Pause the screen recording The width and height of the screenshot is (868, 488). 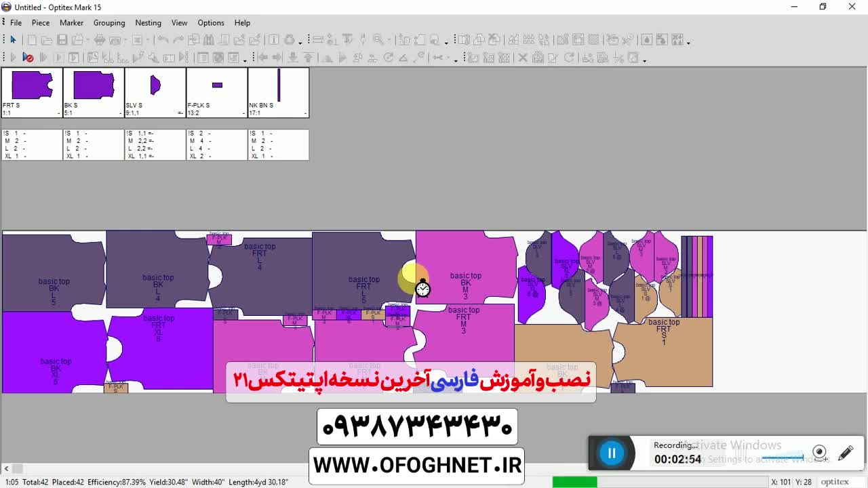[612, 453]
